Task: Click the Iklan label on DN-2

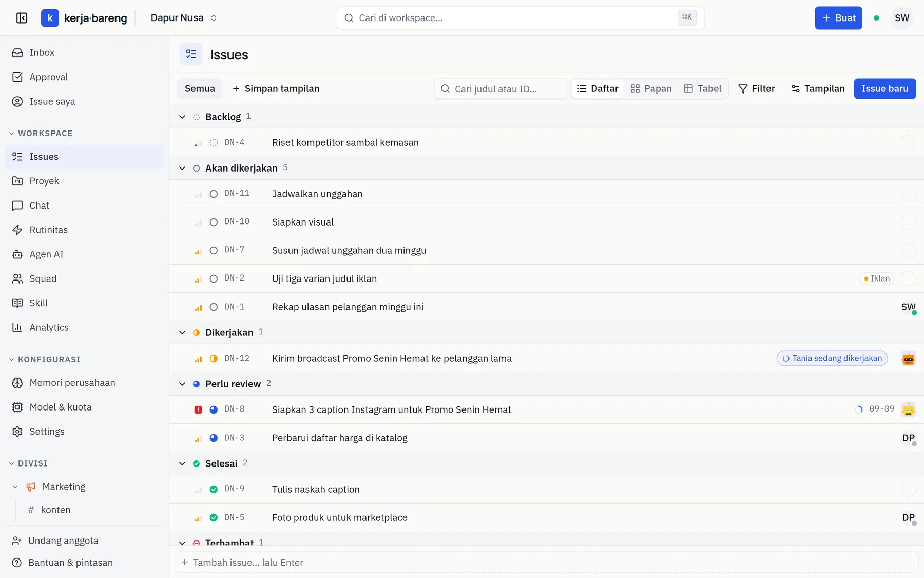Action: tap(877, 278)
